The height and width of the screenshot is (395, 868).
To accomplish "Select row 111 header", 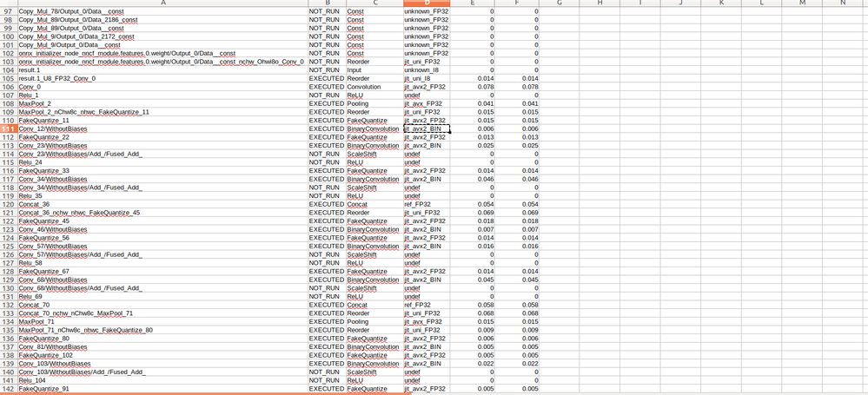I will (9, 128).
